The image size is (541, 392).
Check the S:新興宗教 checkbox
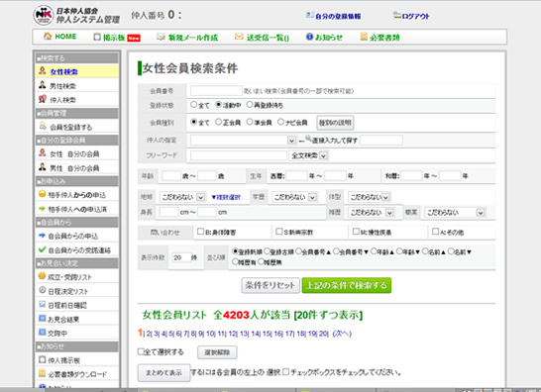[279, 232]
